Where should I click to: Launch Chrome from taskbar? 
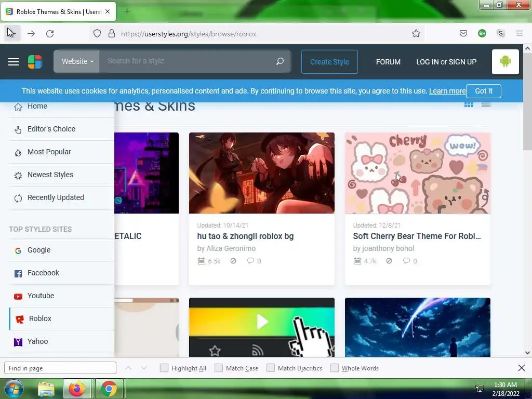click(109, 389)
